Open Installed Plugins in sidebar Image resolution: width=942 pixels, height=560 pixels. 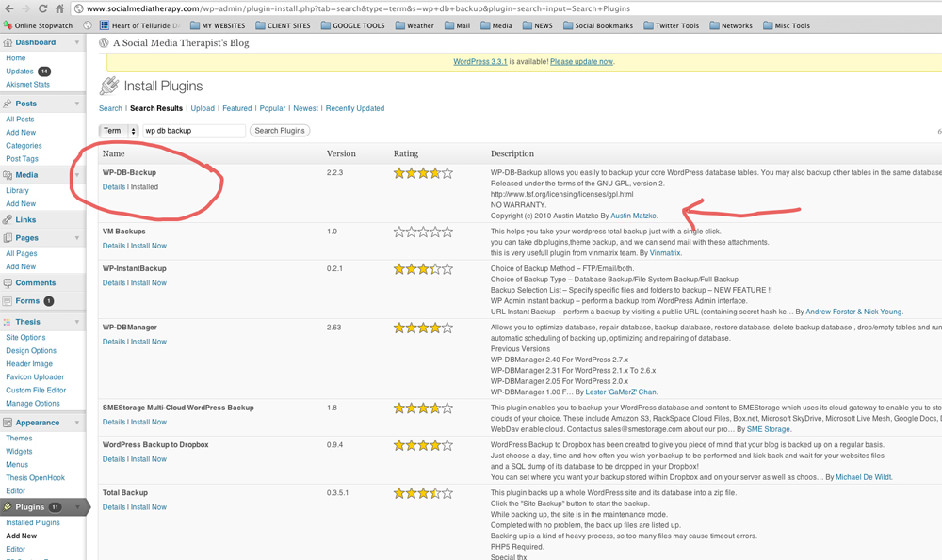click(x=33, y=522)
